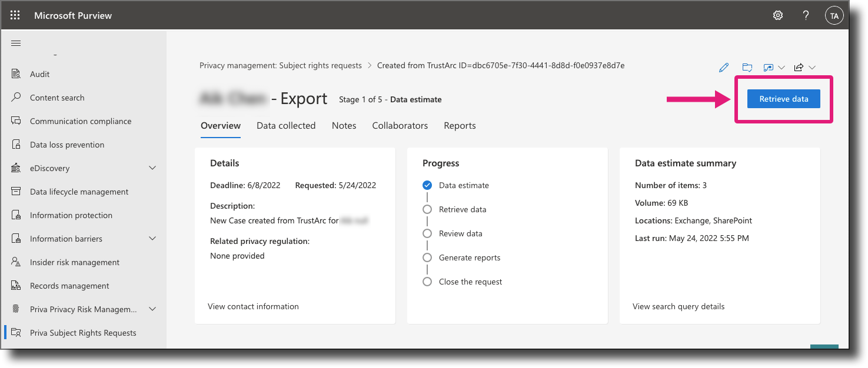Open the Collaborators tab
This screenshot has height=368, width=868.
point(400,125)
